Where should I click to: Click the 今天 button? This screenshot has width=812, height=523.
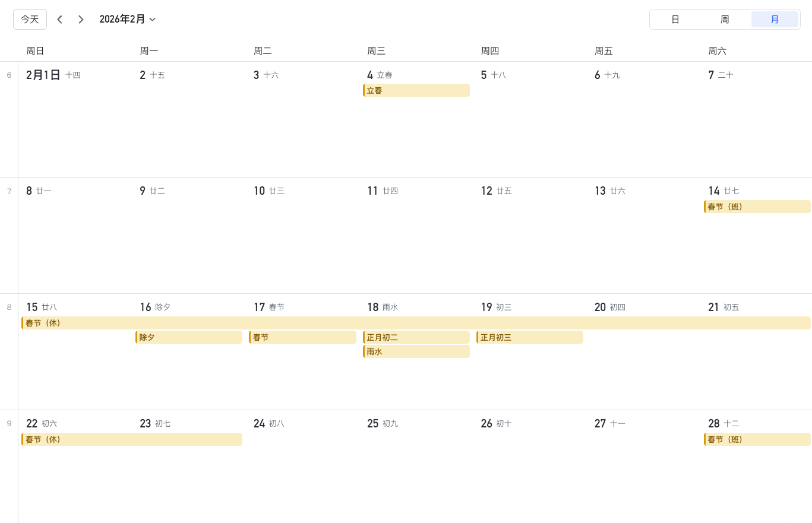30,19
